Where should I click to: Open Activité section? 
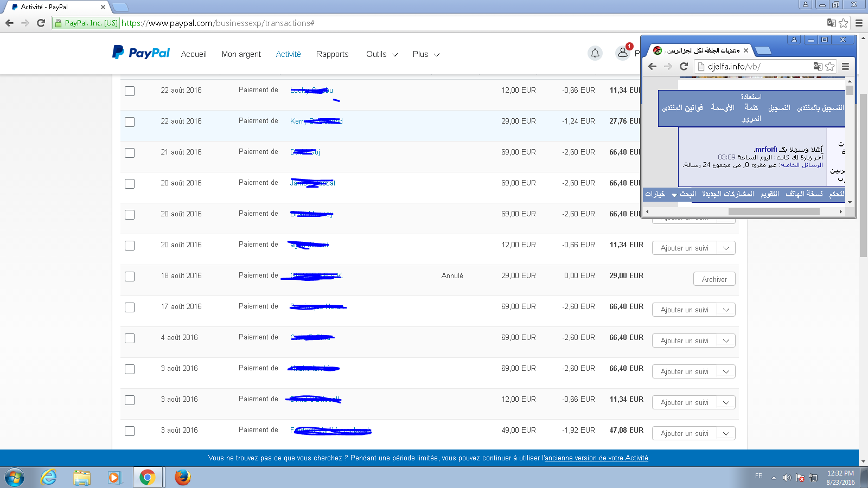[288, 54]
